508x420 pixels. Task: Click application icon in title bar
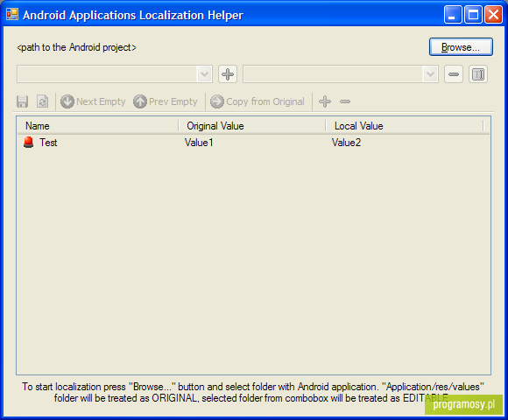click(12, 14)
